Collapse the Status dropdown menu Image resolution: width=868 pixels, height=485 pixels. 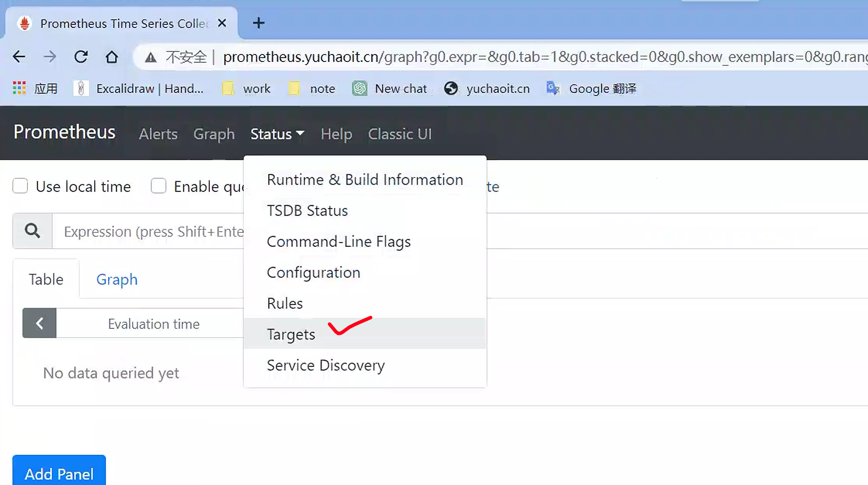tap(277, 134)
